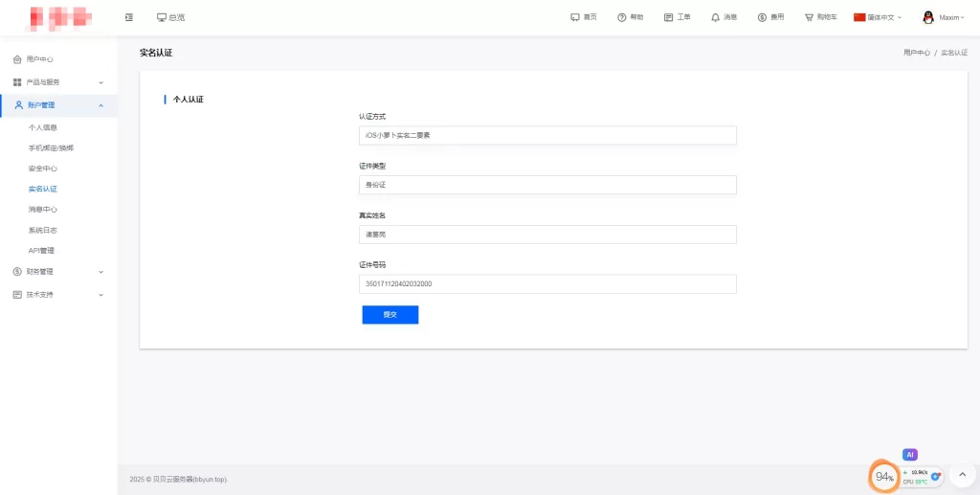
Task: Click 用户中心 breadcrumb link
Action: [x=916, y=53]
